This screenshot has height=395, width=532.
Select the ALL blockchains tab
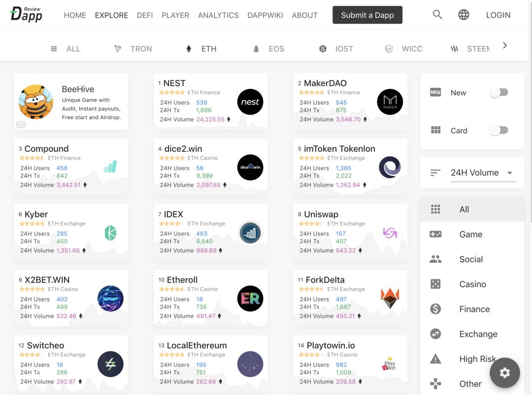coord(66,49)
